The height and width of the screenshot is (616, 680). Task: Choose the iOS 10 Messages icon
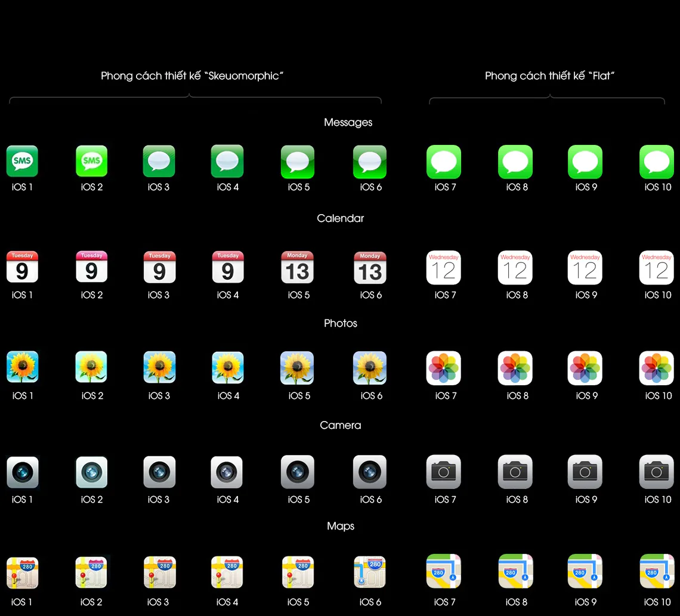657,162
